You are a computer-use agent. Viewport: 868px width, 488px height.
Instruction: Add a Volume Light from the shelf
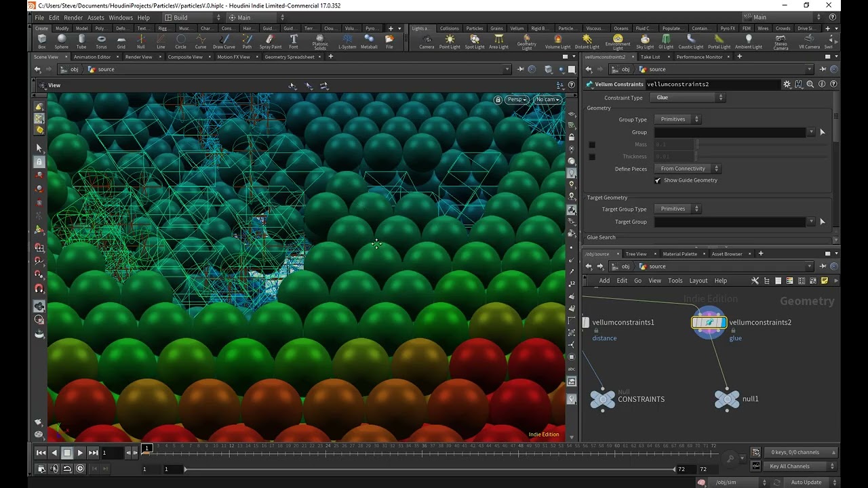(x=557, y=42)
